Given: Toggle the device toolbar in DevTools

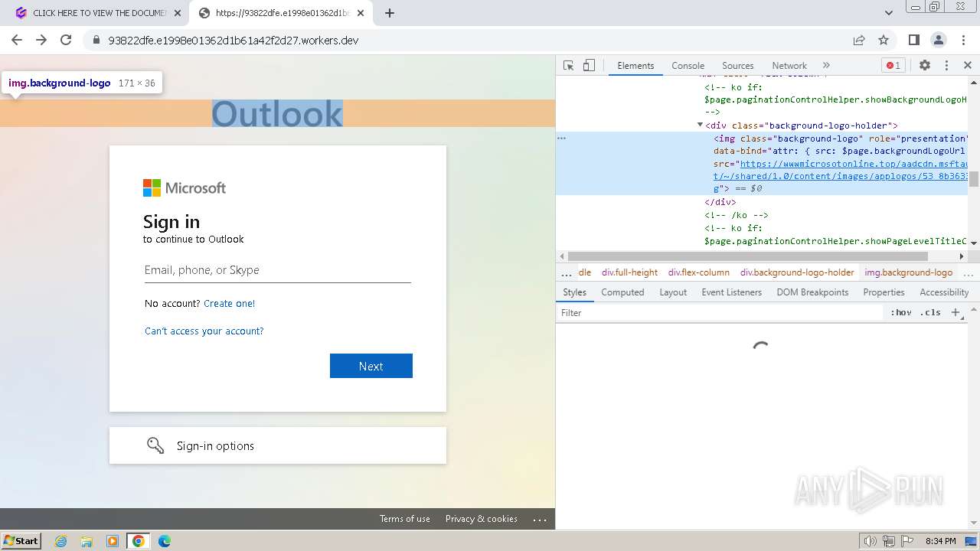Looking at the screenshot, I should [x=589, y=65].
